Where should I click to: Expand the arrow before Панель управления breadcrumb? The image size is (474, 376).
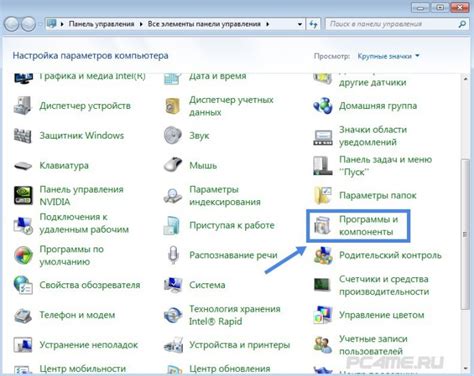click(62, 24)
